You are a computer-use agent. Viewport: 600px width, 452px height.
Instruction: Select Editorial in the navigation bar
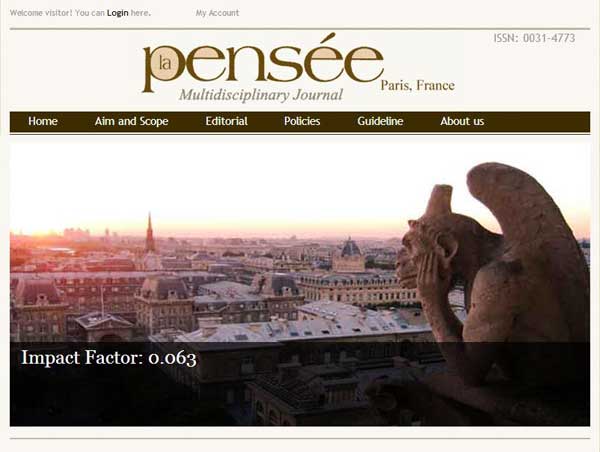(227, 121)
